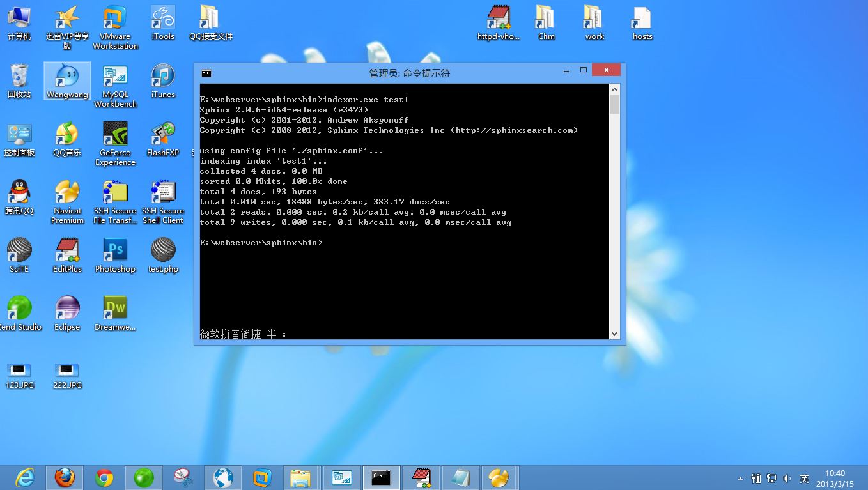Open Google Chrome from the taskbar
The height and width of the screenshot is (490, 868).
[x=104, y=477]
